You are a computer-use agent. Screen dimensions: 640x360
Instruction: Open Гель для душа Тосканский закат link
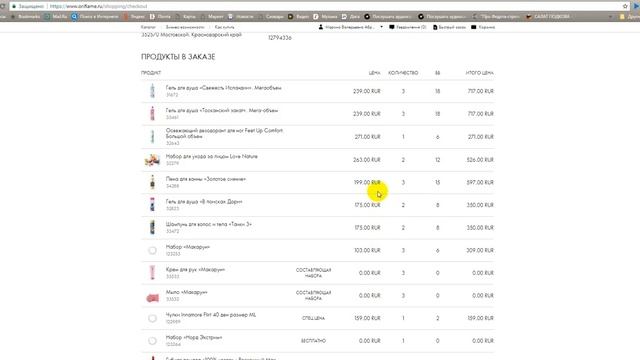coord(222,110)
